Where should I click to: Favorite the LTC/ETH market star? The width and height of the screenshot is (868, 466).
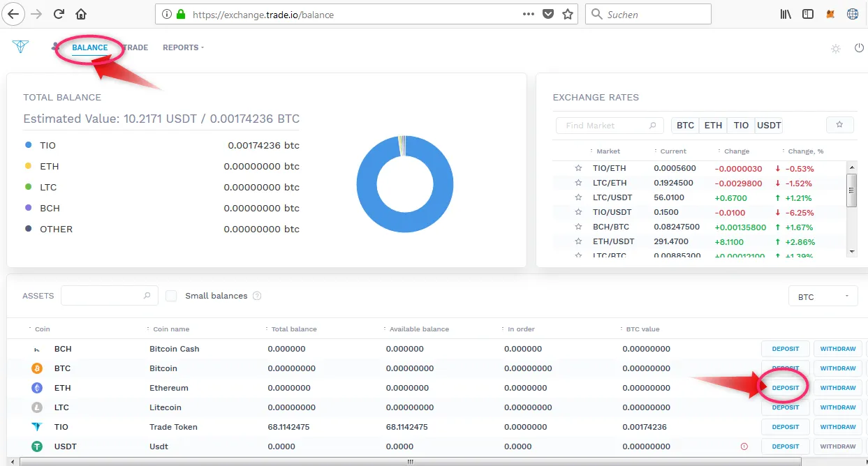578,183
